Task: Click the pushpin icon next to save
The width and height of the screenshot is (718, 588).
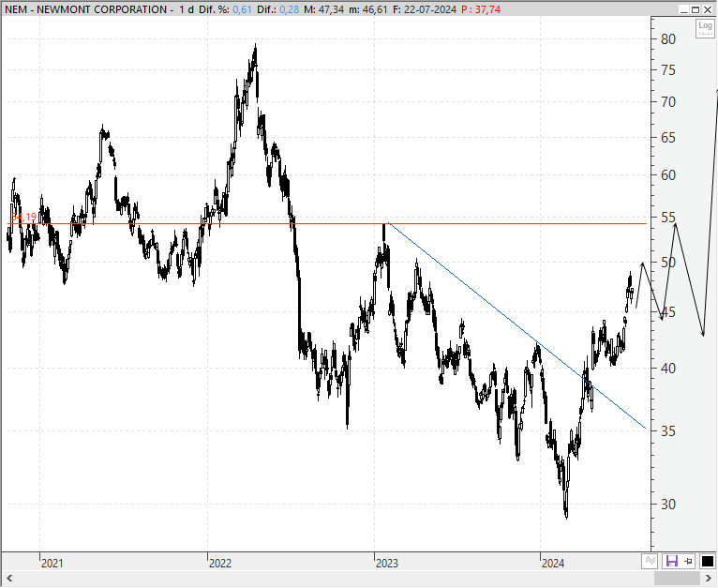Action: [x=688, y=561]
